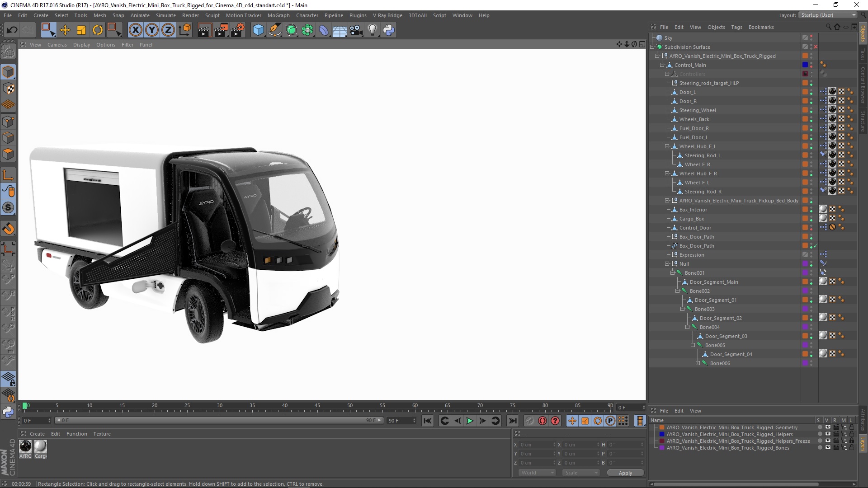Select the Rotate tool
This screenshot has height=488, width=868.
98,30
